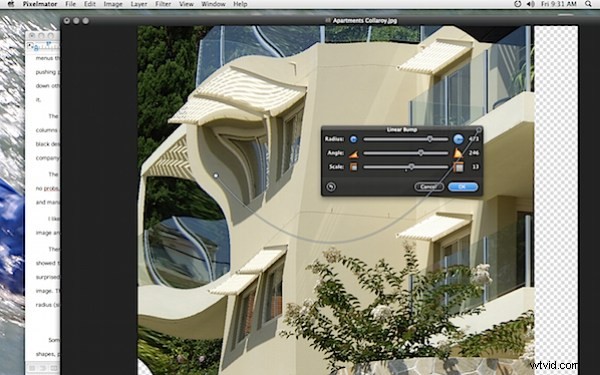The height and width of the screenshot is (375, 600).
Task: Cancel the Linear Bump dialog
Action: 429,187
